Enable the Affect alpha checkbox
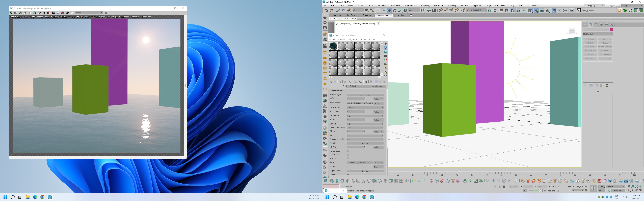This screenshot has height=201, width=644. pyautogui.click(x=348, y=155)
